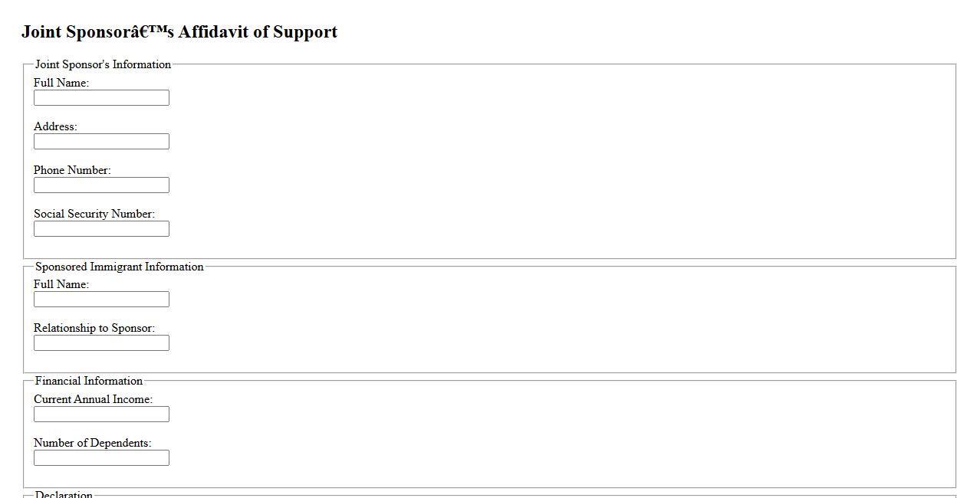Image resolution: width=980 pixels, height=498 pixels.
Task: Click the "Relationship to Sponsor:" label text
Action: coord(94,328)
